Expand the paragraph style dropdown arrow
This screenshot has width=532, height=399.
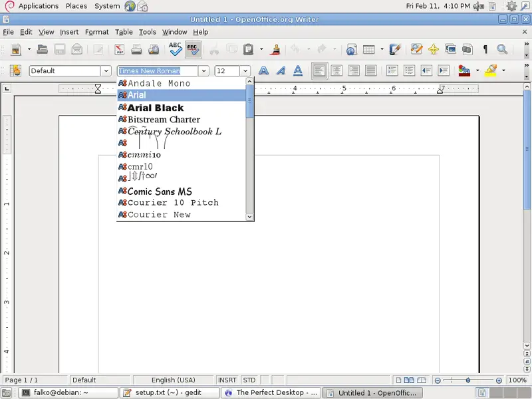[x=106, y=71]
